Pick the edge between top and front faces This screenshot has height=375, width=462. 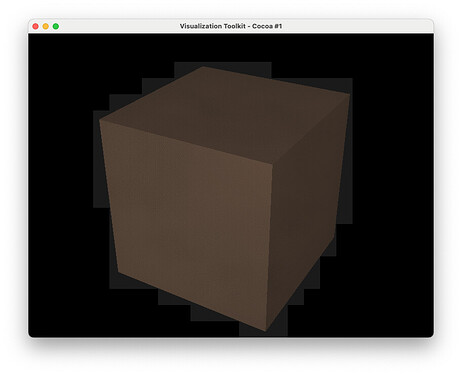point(186,142)
